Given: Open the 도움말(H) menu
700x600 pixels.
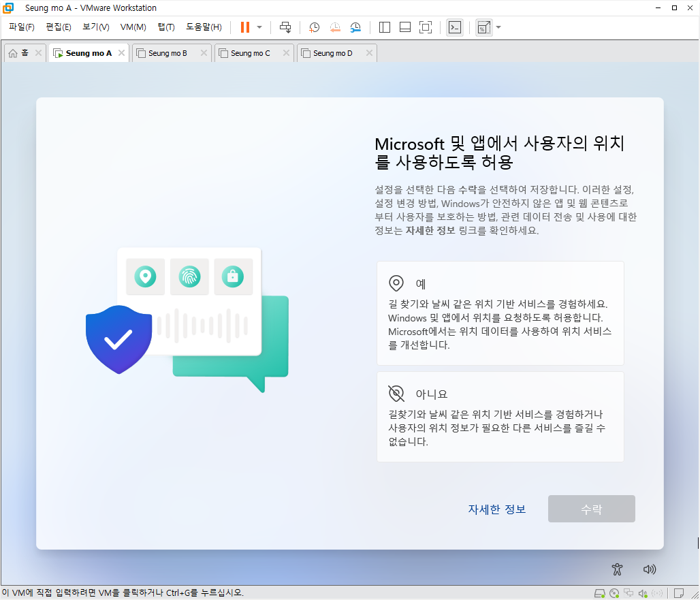Looking at the screenshot, I should (x=204, y=27).
